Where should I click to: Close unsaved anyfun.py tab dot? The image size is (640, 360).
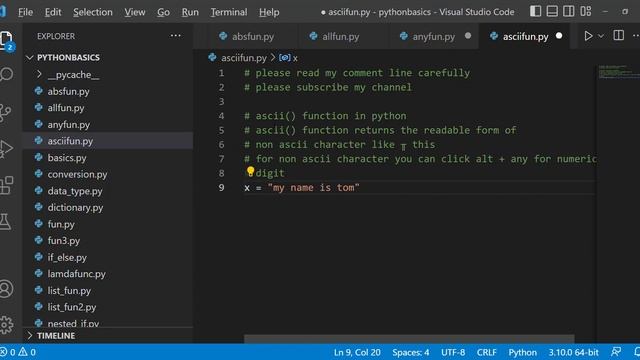(468, 36)
